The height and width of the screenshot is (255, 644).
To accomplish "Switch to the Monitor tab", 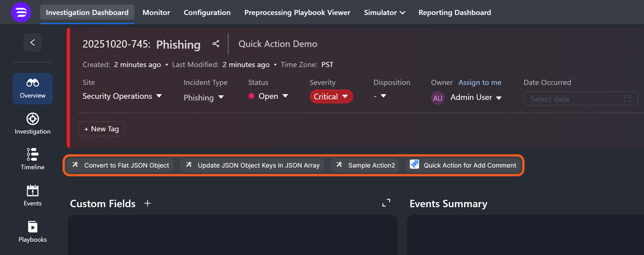I will [x=156, y=12].
